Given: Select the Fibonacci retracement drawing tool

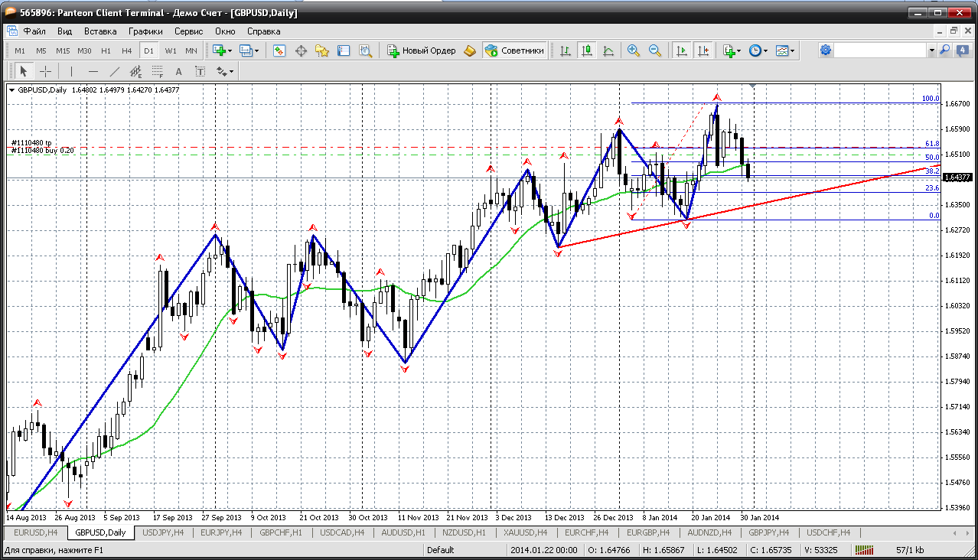Looking at the screenshot, I should [158, 71].
